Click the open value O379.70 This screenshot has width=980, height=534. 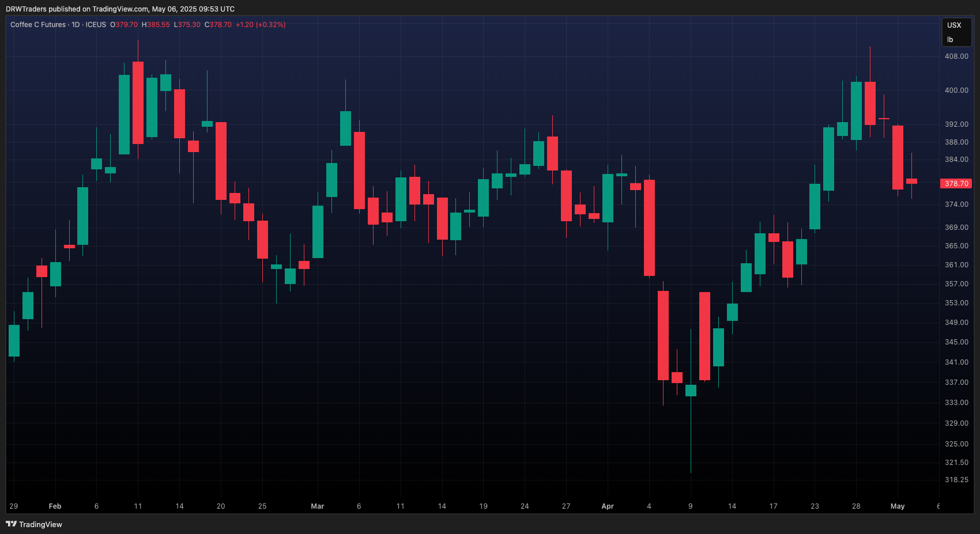click(x=124, y=25)
